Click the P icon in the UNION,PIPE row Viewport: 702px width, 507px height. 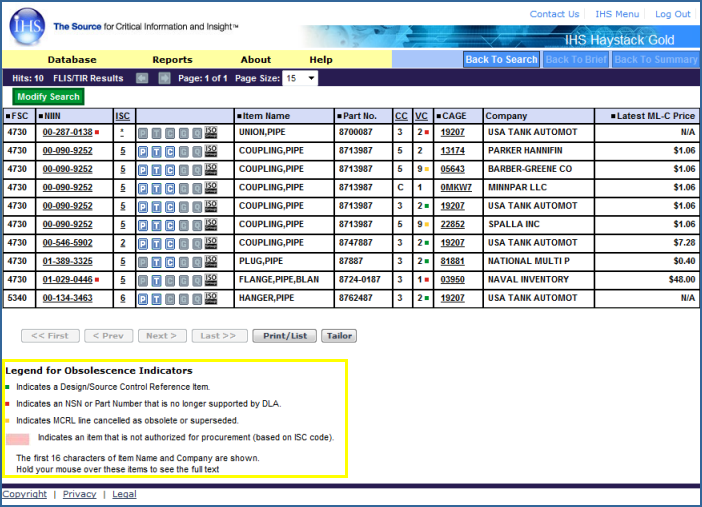143,133
